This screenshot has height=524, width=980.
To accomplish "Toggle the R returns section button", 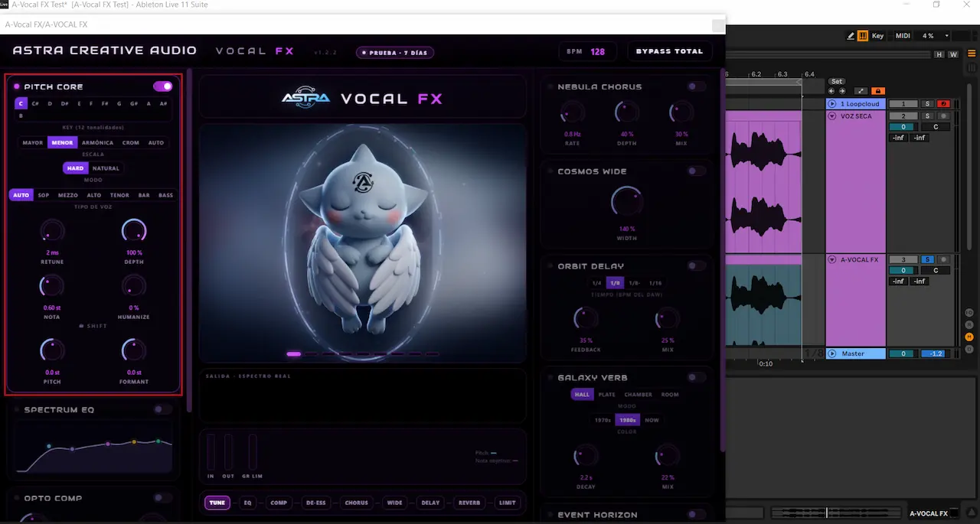I will pos(969,324).
